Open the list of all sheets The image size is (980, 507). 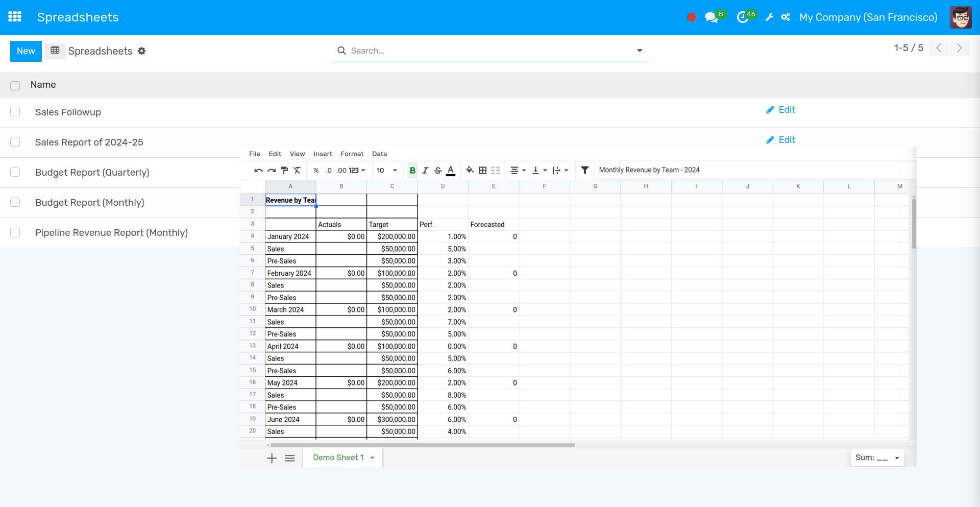(290, 458)
